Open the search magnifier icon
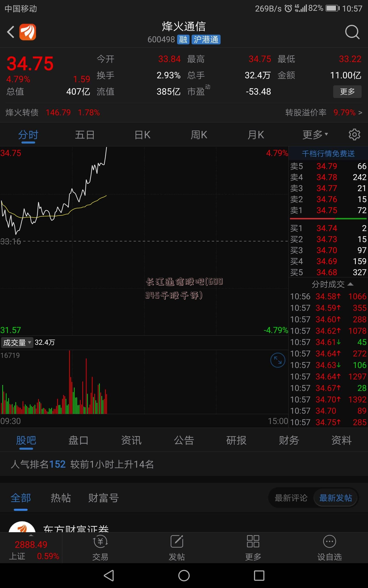This screenshot has width=368, height=588. [352, 32]
